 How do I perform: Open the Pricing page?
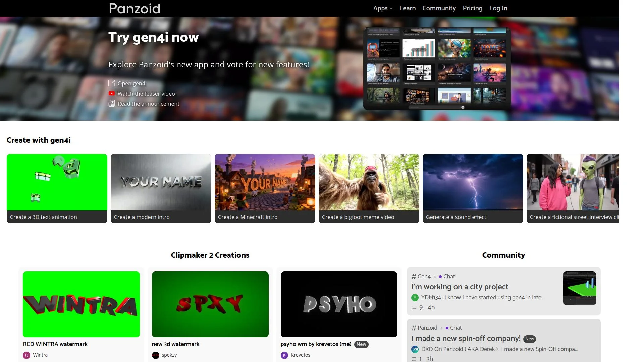[x=472, y=8]
